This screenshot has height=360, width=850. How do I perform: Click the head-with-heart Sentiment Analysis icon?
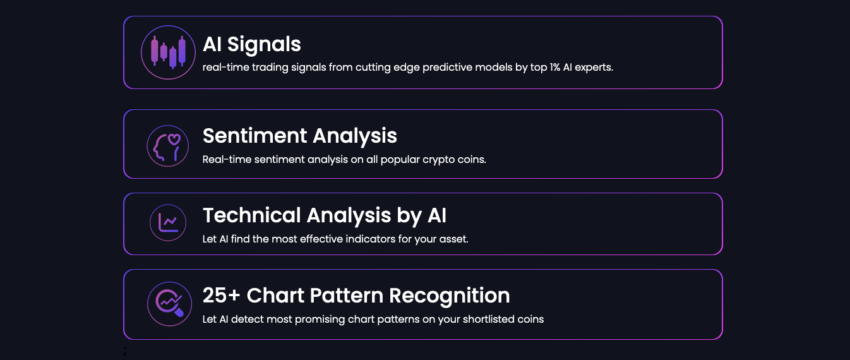(168, 146)
